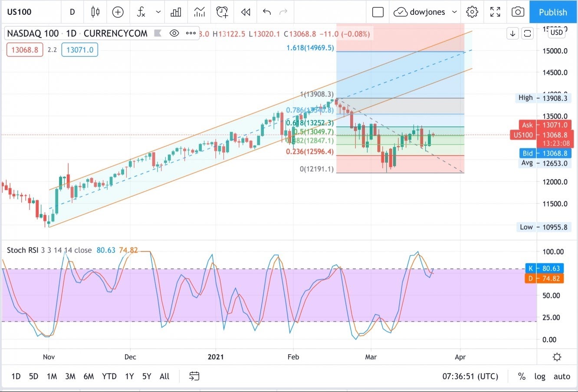Select the 6M time range
Viewport: 578px width, 392px height.
click(89, 376)
